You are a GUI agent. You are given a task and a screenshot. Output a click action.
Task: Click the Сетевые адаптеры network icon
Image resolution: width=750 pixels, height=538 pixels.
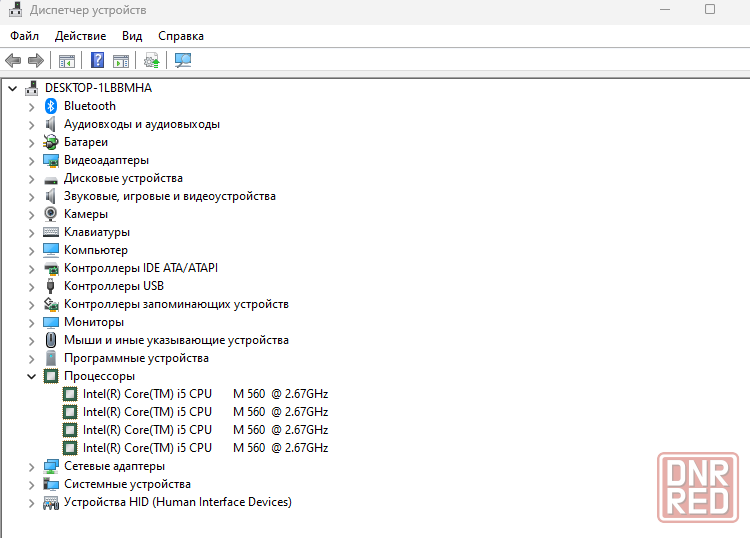tap(51, 466)
